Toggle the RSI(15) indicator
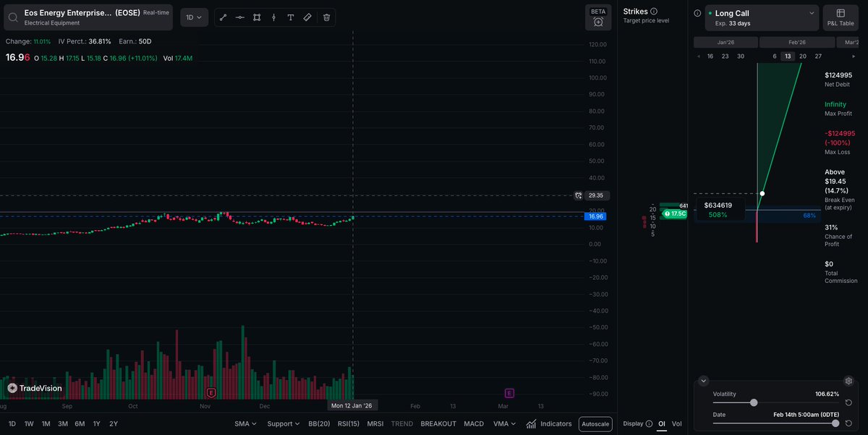The height and width of the screenshot is (435, 868). pos(349,424)
